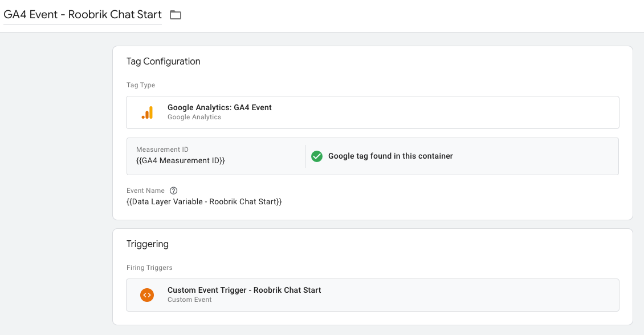Viewport: 644px width, 335px height.
Task: Click the Firing Triggers label
Action: click(x=149, y=268)
